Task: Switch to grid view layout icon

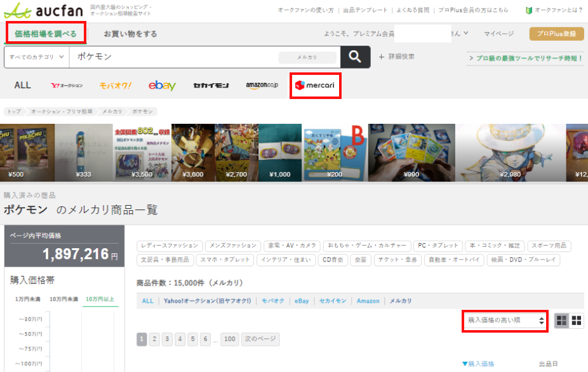Action: (x=577, y=320)
